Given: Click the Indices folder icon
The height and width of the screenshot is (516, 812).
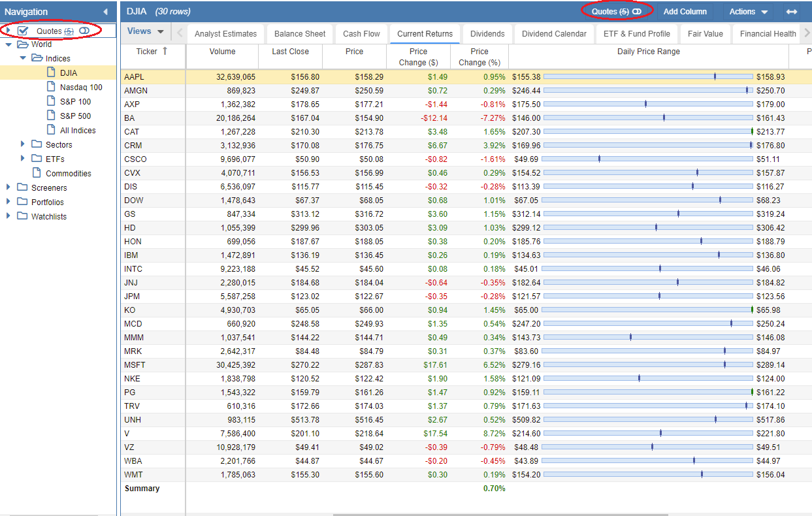Looking at the screenshot, I should point(37,58).
